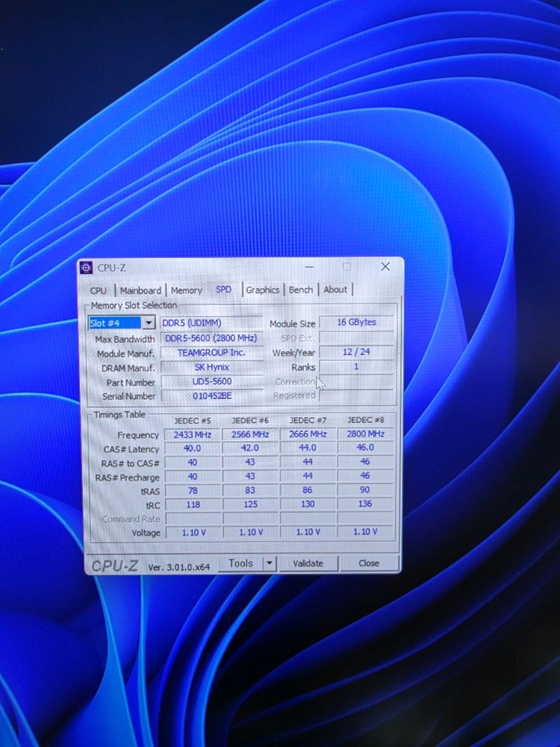Click the JEDEC #8 voltage 1.10 V cell

(365, 531)
